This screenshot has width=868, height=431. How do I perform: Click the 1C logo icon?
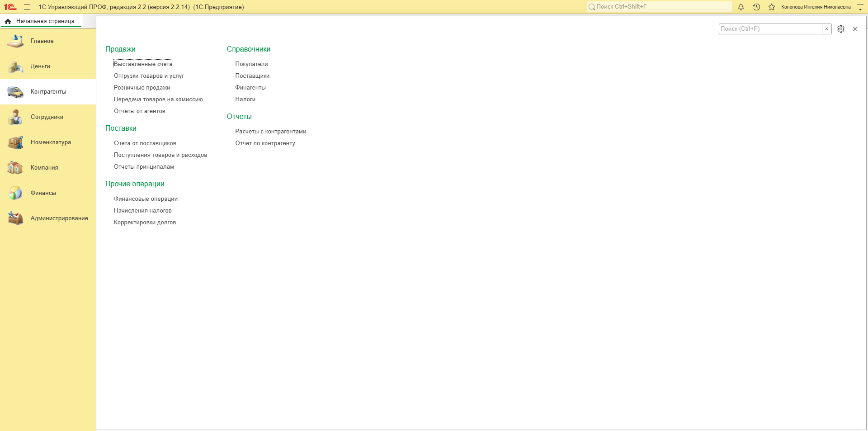pyautogui.click(x=10, y=7)
